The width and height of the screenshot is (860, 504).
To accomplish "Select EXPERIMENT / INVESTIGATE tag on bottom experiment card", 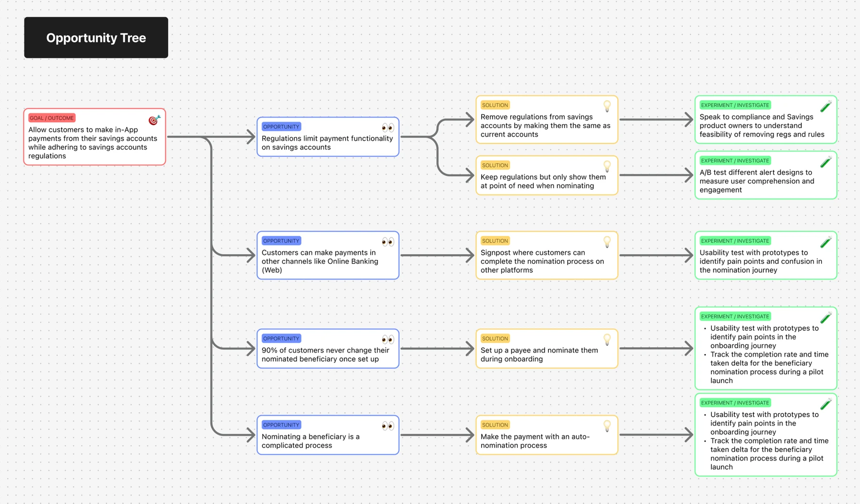I will 735,403.
